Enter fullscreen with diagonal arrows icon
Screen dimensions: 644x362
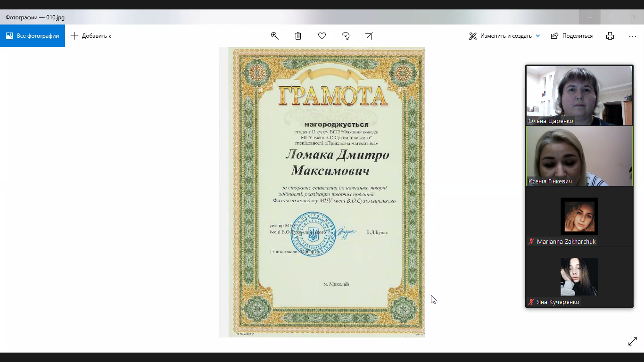(633, 342)
